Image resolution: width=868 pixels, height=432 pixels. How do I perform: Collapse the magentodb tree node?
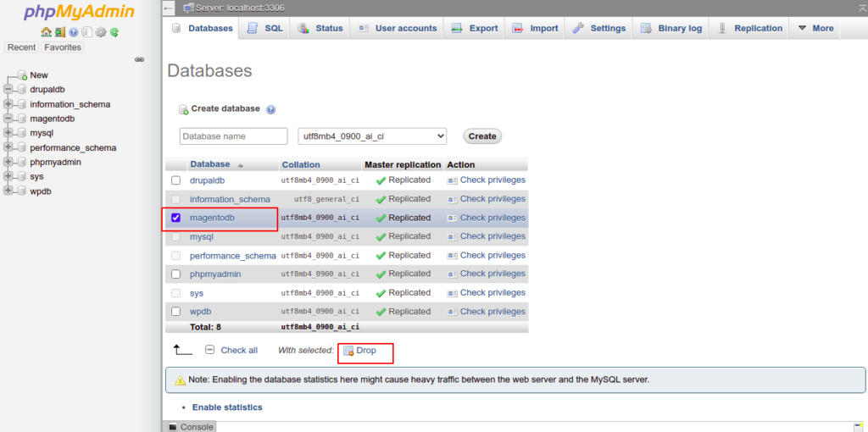pyautogui.click(x=8, y=119)
